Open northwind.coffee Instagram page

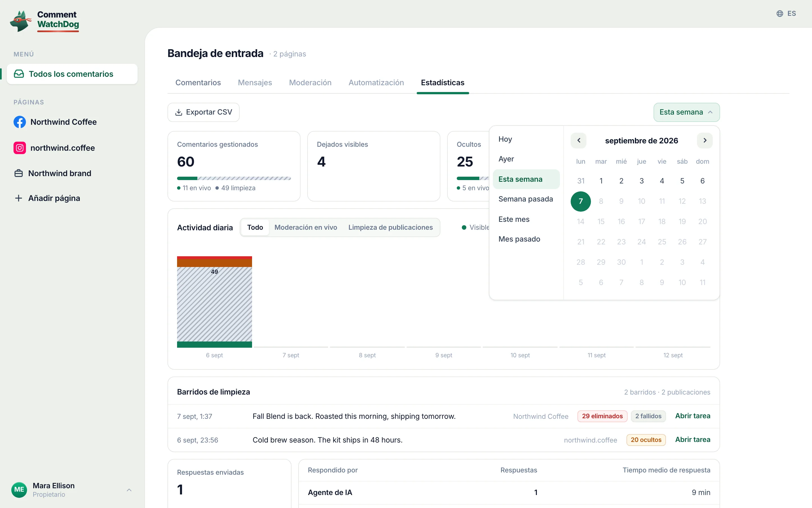tap(72, 148)
